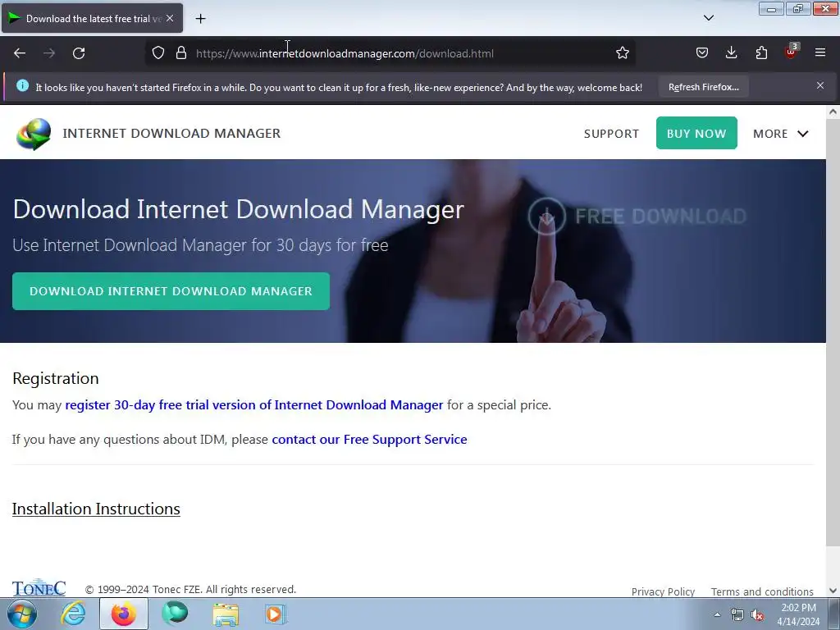Image resolution: width=840 pixels, height=630 pixels.
Task: Click the network tray icon
Action: (x=737, y=615)
